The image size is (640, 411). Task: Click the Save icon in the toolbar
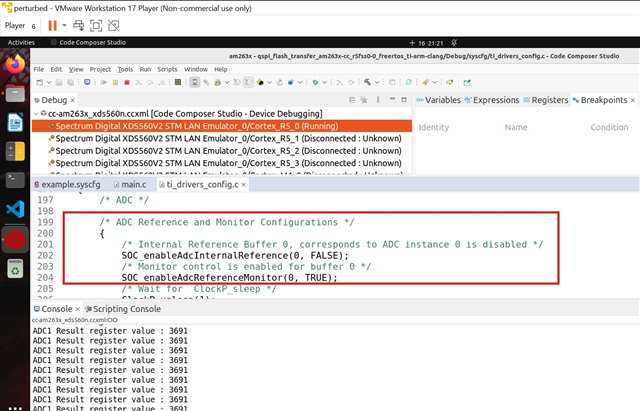(59, 82)
